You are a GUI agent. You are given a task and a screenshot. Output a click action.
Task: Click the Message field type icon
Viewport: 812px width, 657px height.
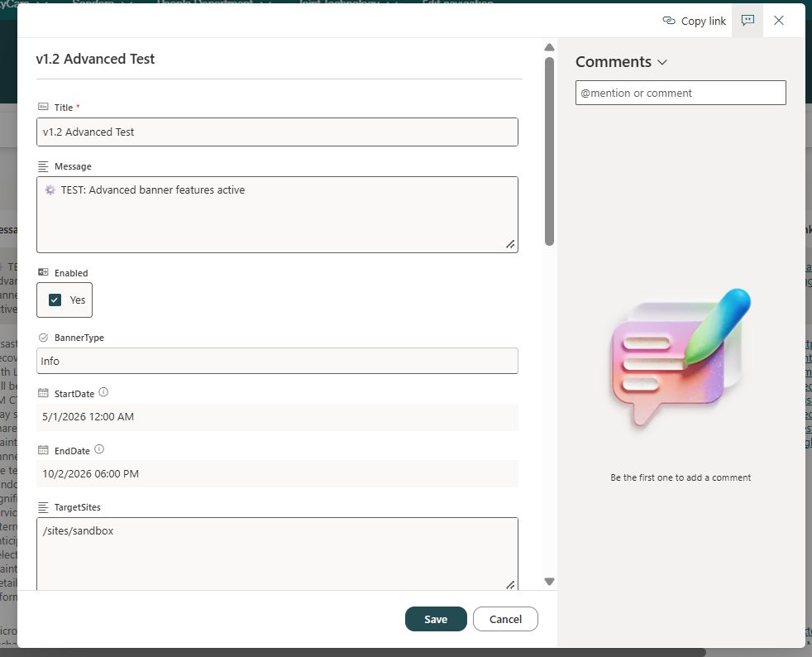point(43,166)
